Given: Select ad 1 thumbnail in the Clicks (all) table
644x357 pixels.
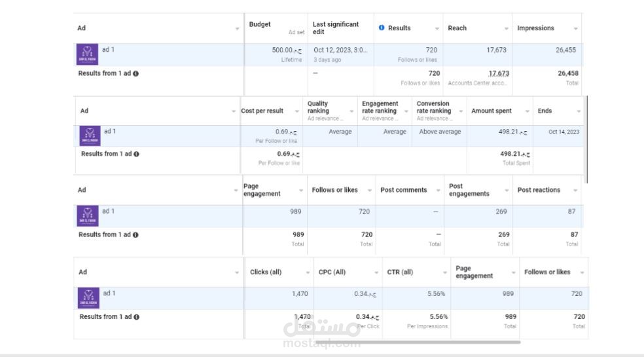Looking at the screenshot, I should point(88,298).
